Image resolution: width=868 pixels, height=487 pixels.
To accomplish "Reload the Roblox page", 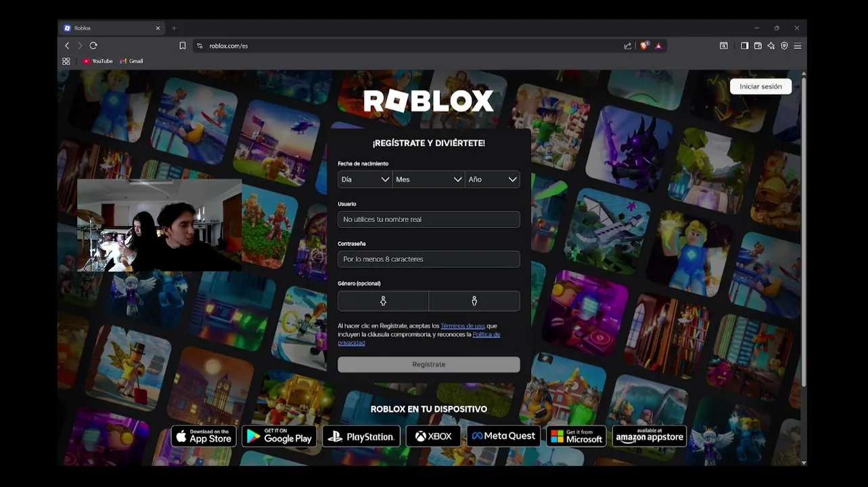I will [x=93, y=45].
